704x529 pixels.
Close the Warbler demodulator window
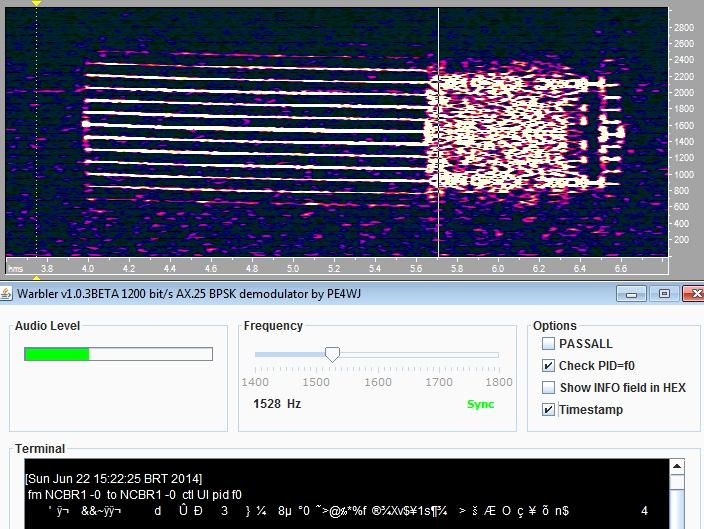coord(692,293)
